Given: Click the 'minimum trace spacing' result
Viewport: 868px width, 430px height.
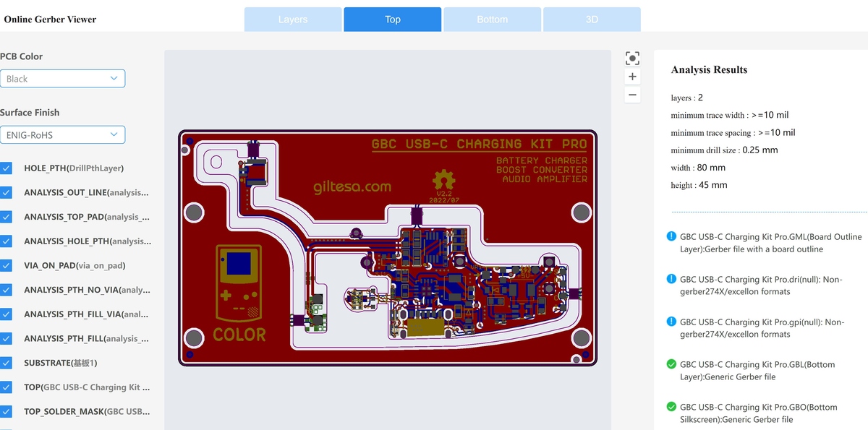Looking at the screenshot, I should (733, 133).
